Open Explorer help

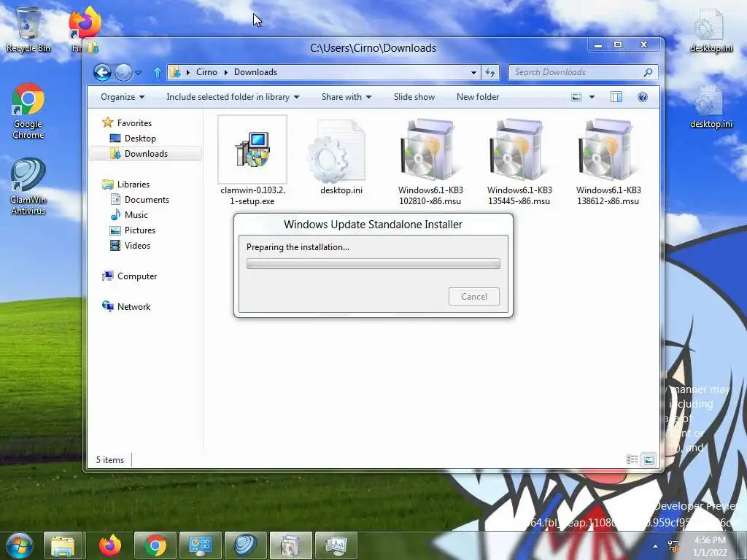pyautogui.click(x=642, y=97)
